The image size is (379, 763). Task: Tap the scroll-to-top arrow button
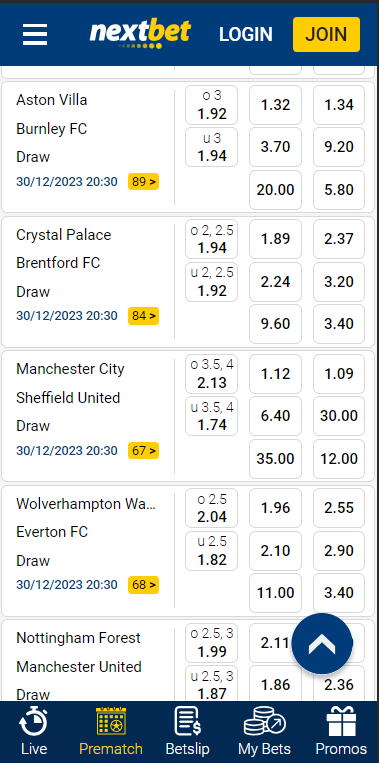pyautogui.click(x=322, y=643)
